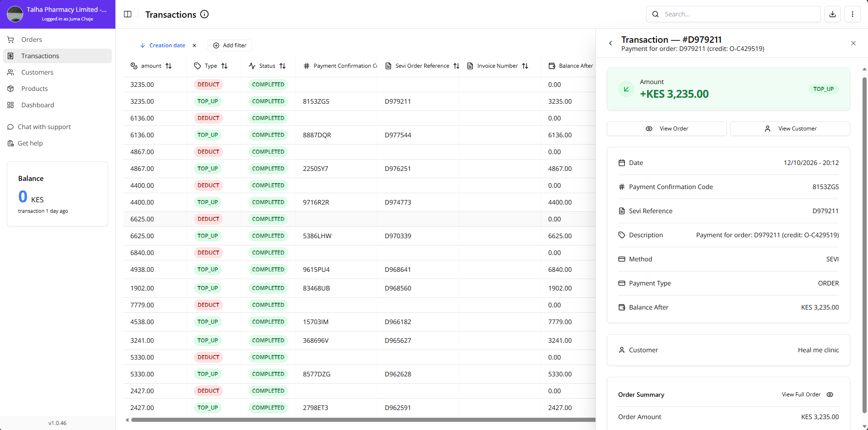Click Add filter button
Screen dimensions: 868x430
click(x=230, y=45)
